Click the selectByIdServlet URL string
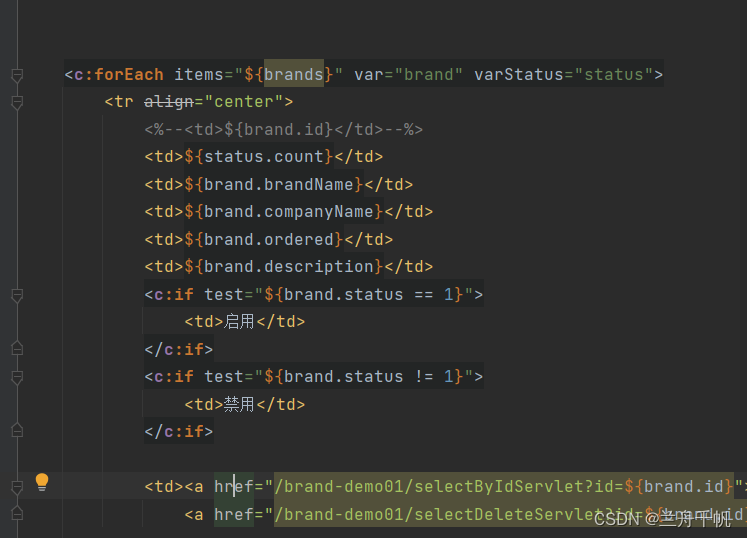The image size is (747, 538). 504,486
